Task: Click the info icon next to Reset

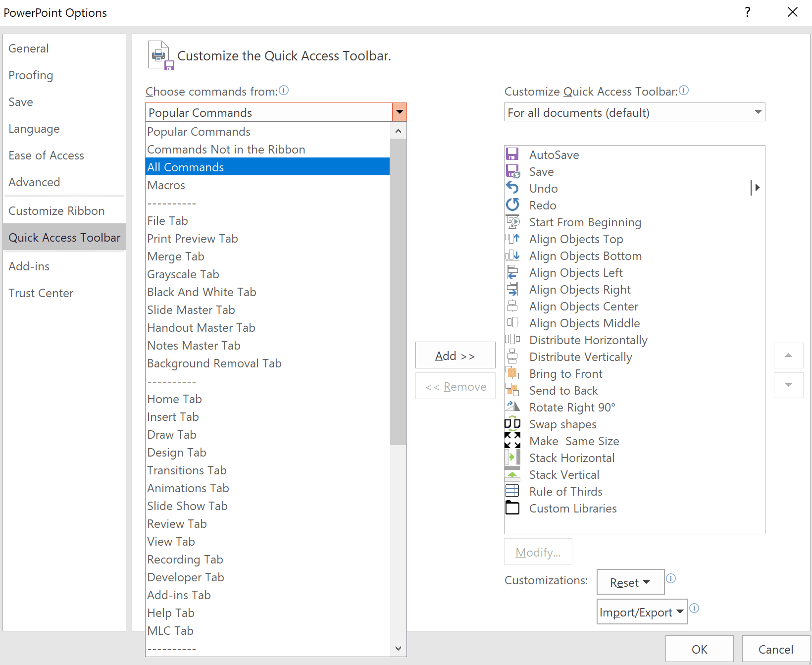Action: (x=671, y=578)
